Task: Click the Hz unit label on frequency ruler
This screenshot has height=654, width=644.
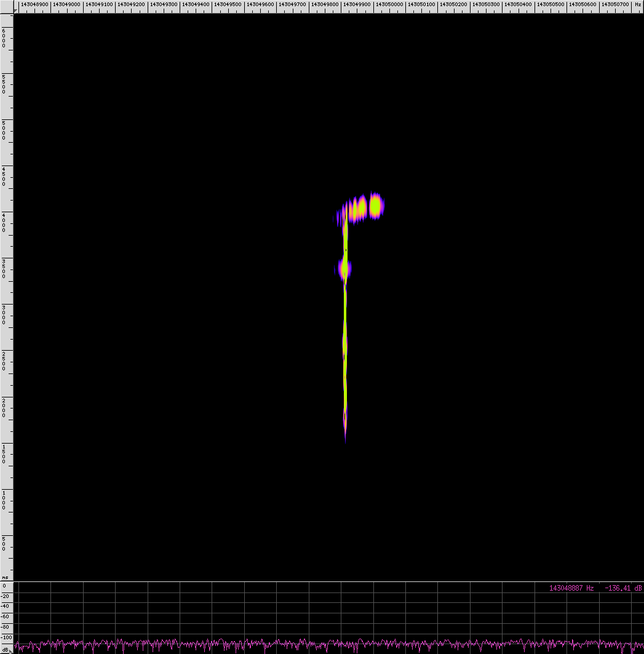Action: (637, 4)
